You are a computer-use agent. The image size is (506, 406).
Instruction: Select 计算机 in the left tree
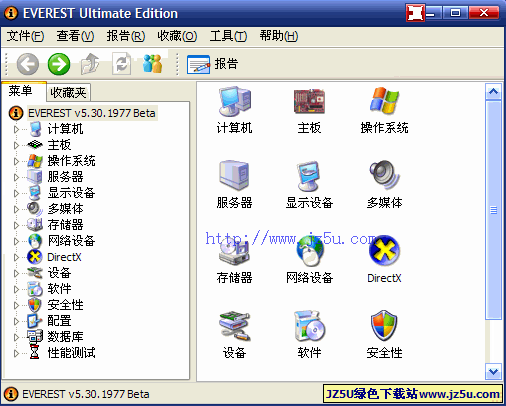tap(65, 129)
